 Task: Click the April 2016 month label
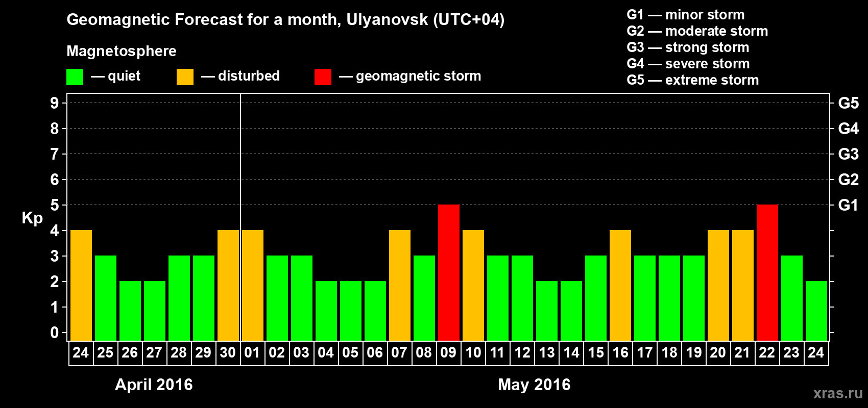[x=154, y=385]
